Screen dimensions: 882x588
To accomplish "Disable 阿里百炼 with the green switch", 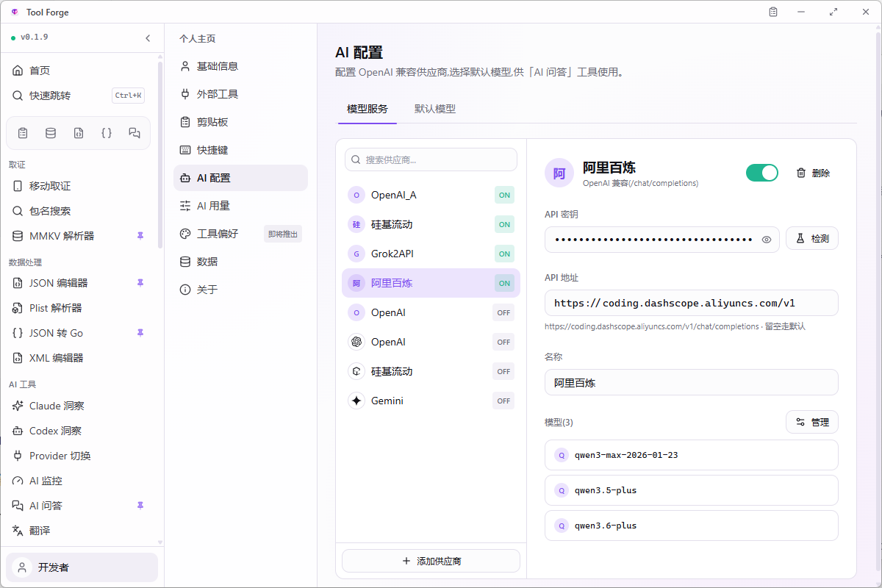I will coord(762,173).
